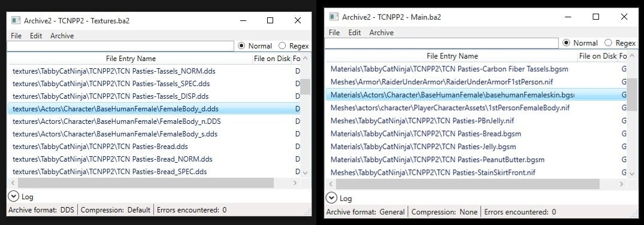
Task: Click Compression None status text
Action: click(x=445, y=212)
